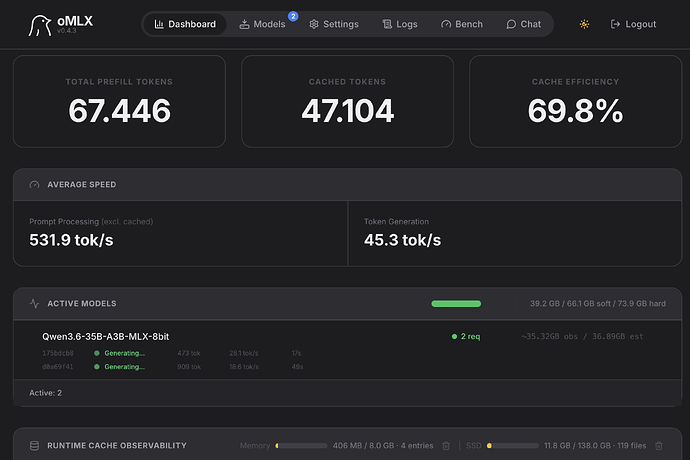Image resolution: width=690 pixels, height=460 pixels.
Task: Clear the SSD cache with trash icon
Action: 659,445
